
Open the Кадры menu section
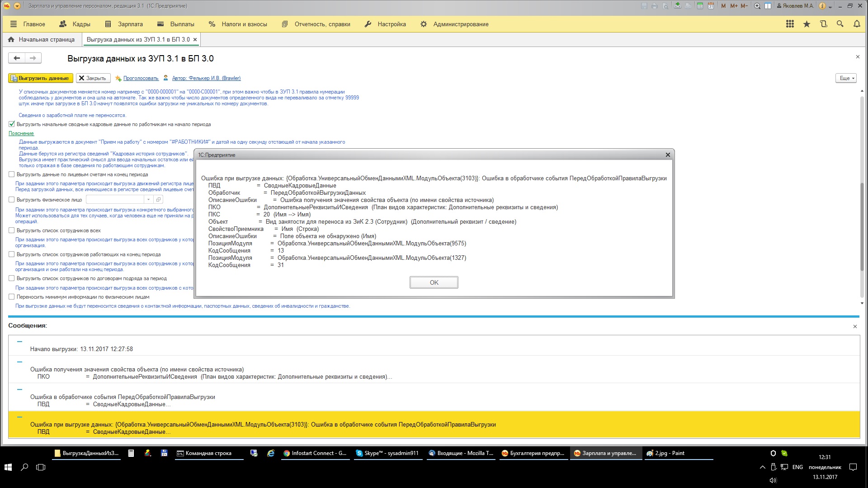[75, 24]
